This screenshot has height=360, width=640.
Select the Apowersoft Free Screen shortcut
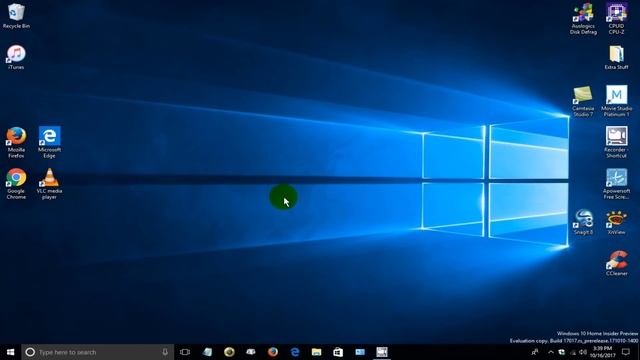tap(616, 184)
